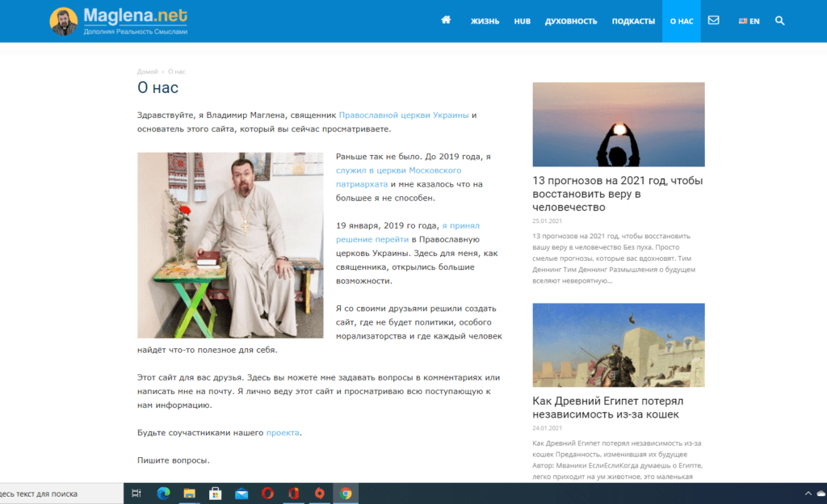This screenshot has width=827, height=504.
Task: Click the Chrome icon in the taskbar
Action: pyautogui.click(x=346, y=493)
